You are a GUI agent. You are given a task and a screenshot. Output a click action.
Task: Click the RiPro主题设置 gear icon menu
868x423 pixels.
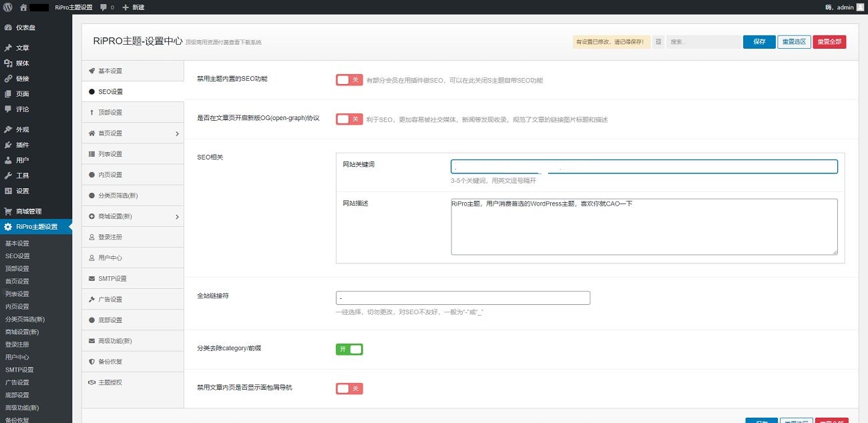click(36, 227)
